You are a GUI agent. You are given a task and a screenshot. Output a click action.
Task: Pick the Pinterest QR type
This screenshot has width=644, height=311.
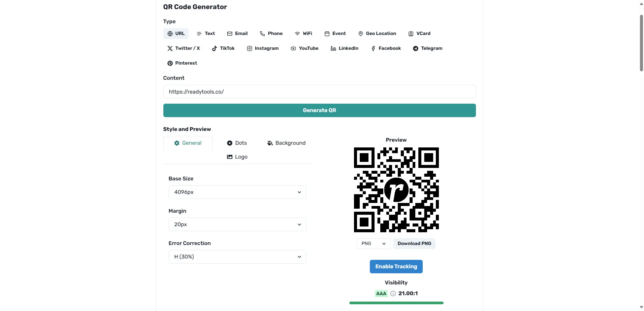(182, 63)
